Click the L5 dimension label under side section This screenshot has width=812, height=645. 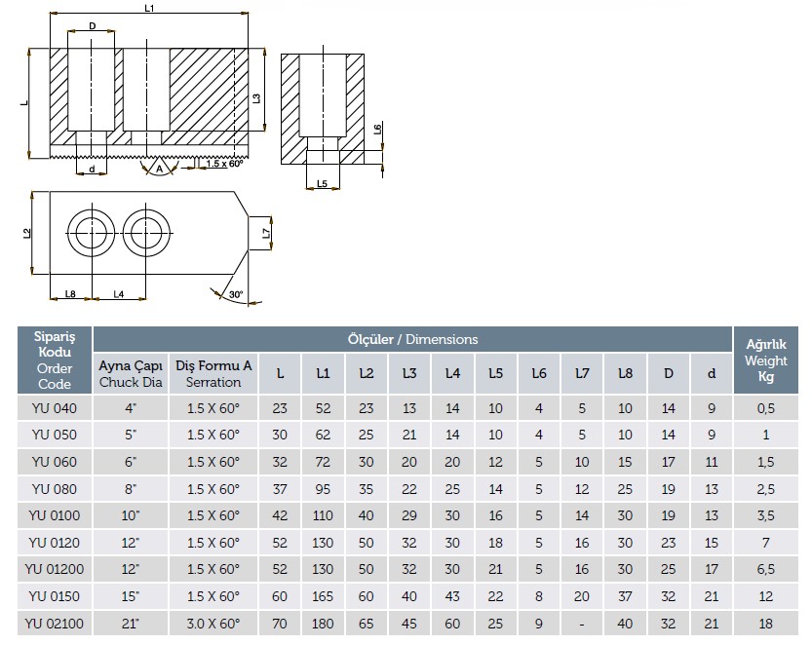323,183
